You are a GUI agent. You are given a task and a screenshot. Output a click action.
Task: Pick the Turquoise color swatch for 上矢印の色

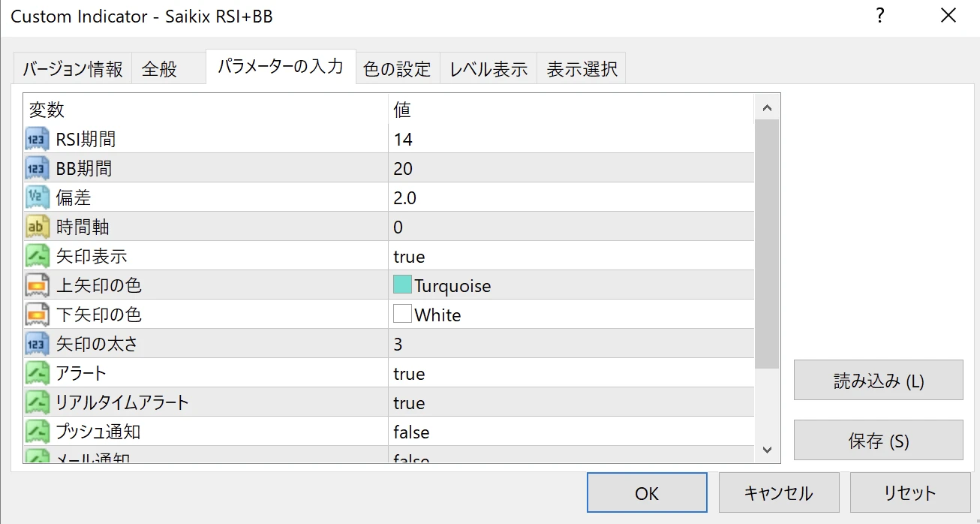click(x=402, y=285)
